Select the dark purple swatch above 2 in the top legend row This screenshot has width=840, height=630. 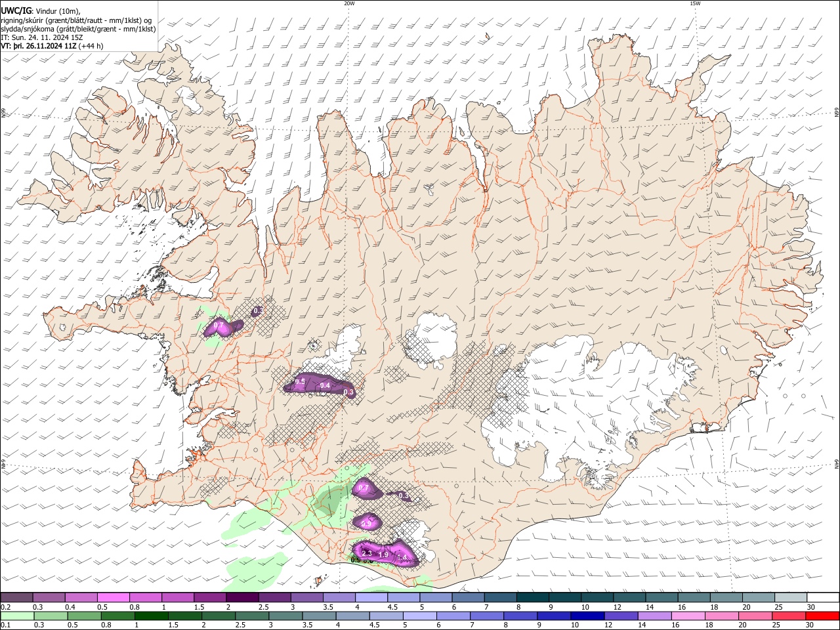click(242, 598)
